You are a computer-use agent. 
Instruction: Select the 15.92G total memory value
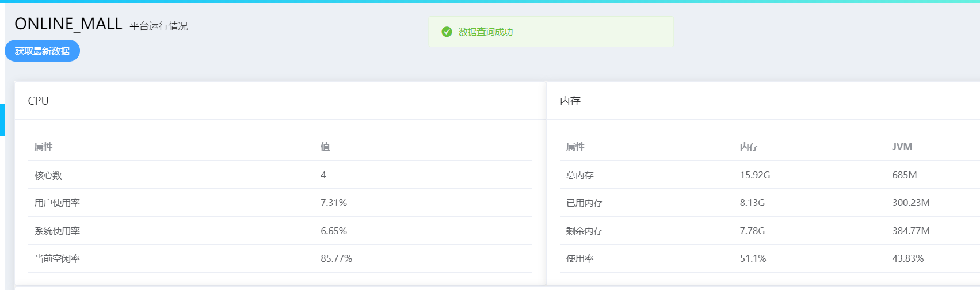[755, 175]
